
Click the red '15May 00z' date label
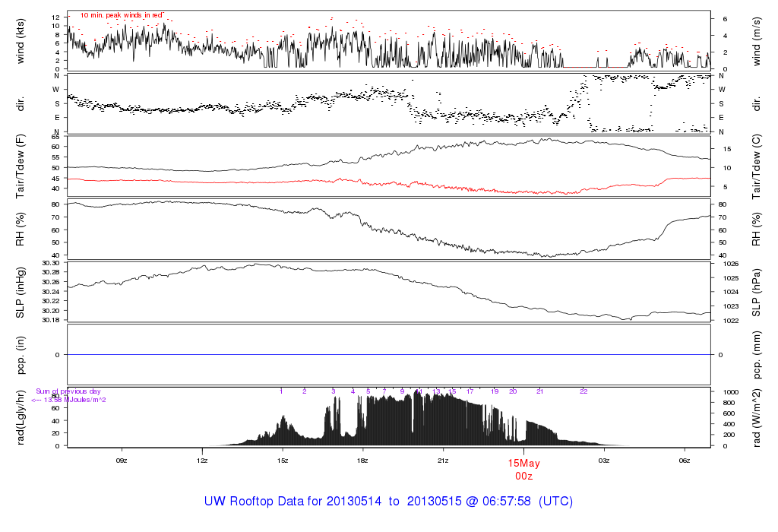pyautogui.click(x=523, y=469)
